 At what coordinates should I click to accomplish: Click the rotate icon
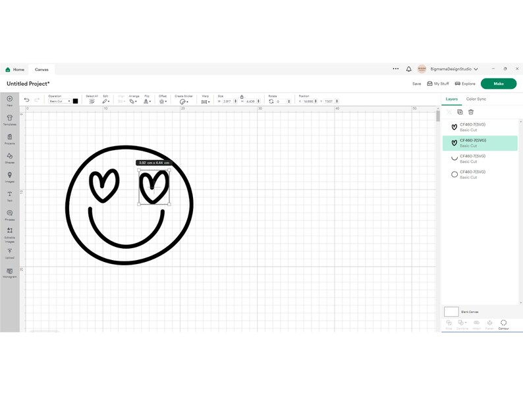coord(271,101)
